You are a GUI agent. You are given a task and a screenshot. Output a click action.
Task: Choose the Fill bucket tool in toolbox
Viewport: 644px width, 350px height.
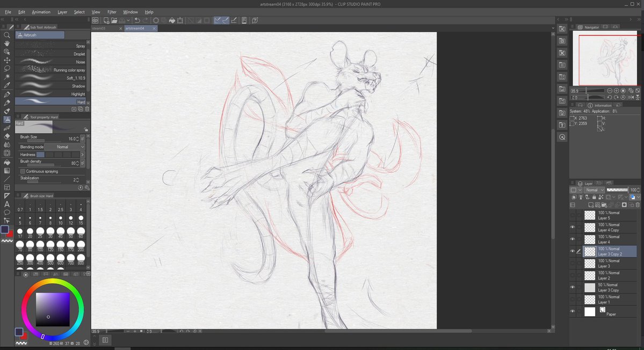point(7,163)
